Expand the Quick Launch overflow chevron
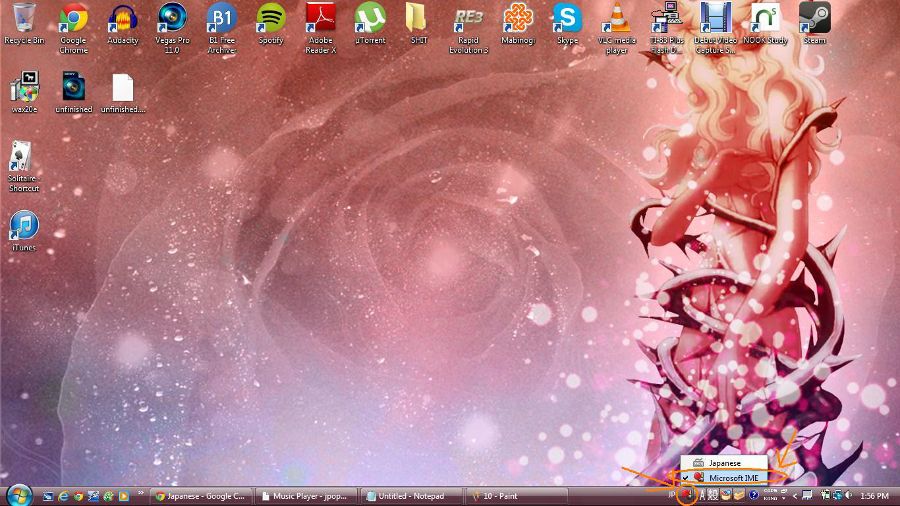Screen dimensions: 900x506 tap(141, 493)
